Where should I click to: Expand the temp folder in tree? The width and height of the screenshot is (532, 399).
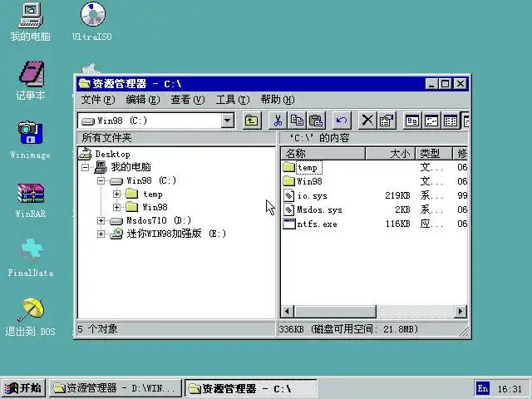116,194
